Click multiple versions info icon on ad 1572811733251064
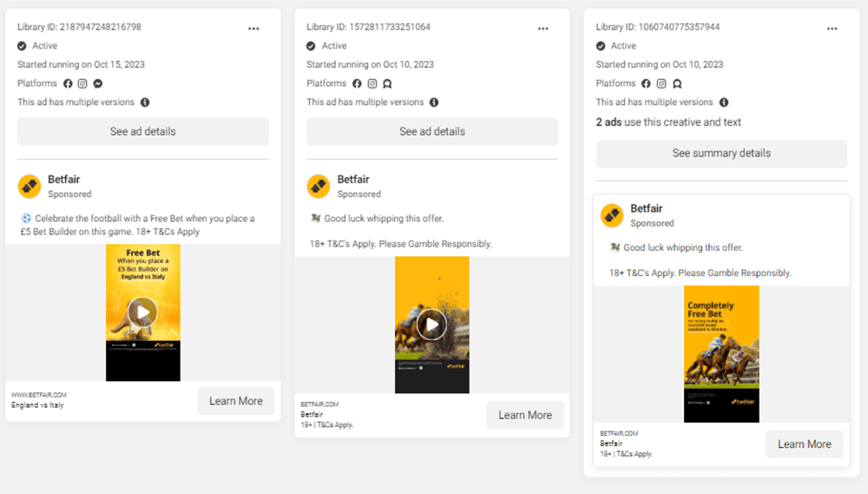 (434, 102)
